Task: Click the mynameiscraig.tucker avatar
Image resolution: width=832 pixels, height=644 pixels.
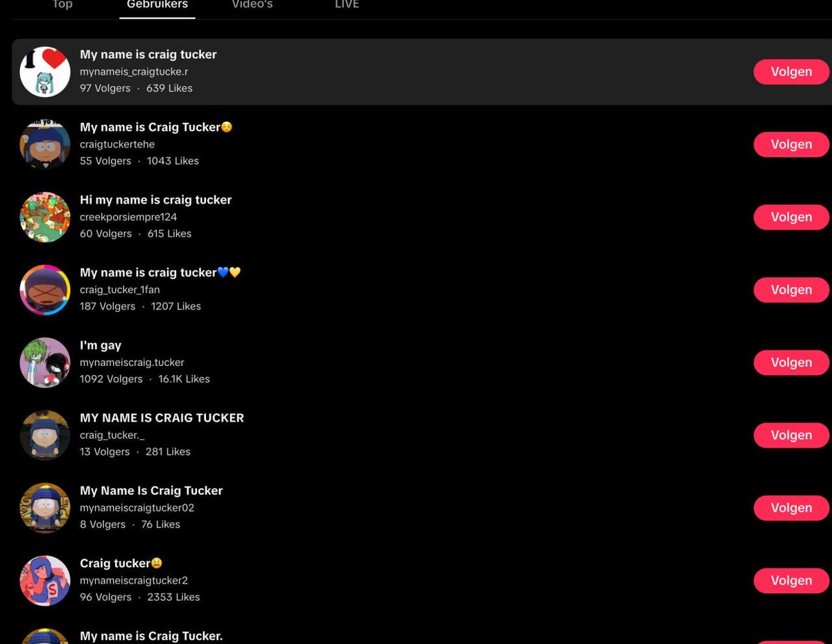Action: click(45, 363)
